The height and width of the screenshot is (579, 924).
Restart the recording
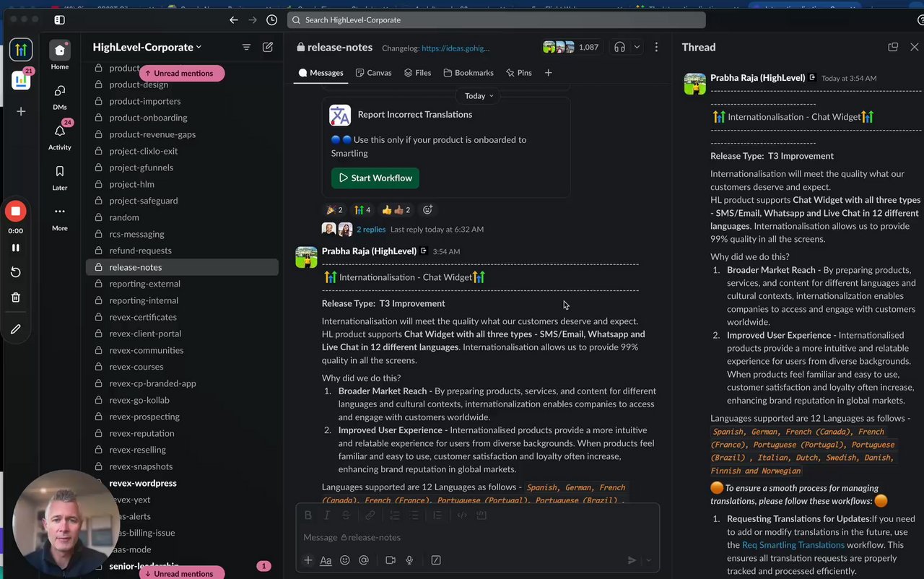click(x=16, y=272)
